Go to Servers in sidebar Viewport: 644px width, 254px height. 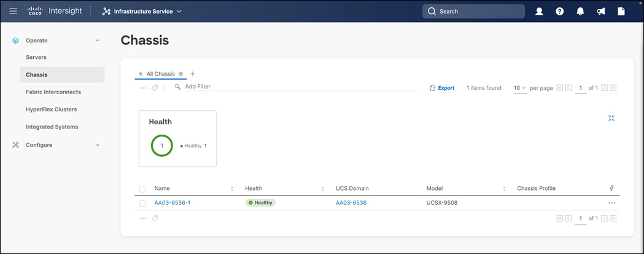click(x=36, y=57)
